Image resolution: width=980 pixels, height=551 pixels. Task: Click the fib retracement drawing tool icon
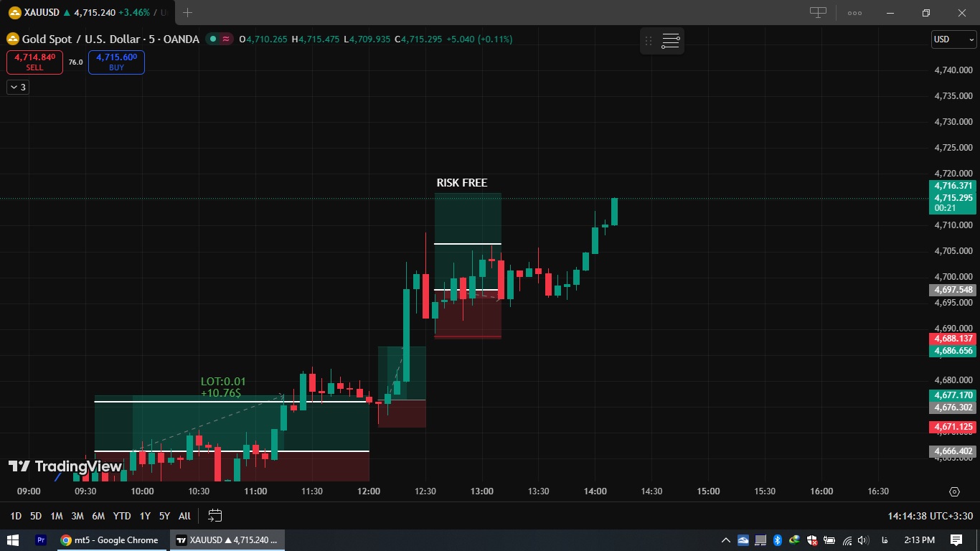coord(671,41)
